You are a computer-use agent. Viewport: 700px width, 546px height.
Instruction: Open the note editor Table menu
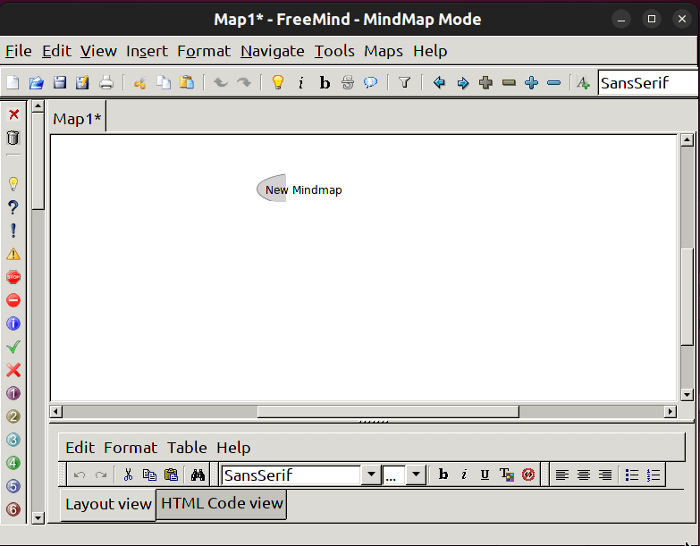pyautogui.click(x=187, y=447)
